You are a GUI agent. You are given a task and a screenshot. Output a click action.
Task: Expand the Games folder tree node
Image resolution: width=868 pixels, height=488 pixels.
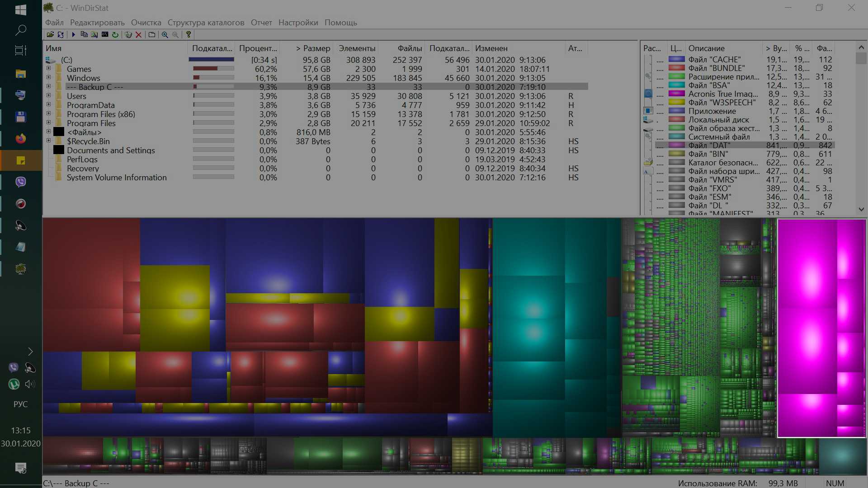coord(48,69)
